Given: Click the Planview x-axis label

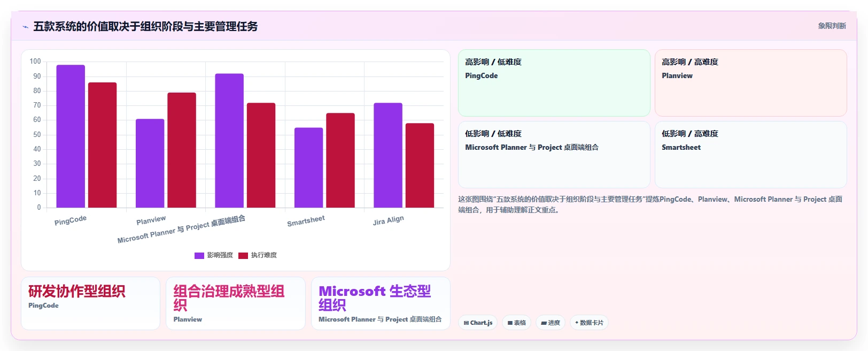Looking at the screenshot, I should point(151,220).
